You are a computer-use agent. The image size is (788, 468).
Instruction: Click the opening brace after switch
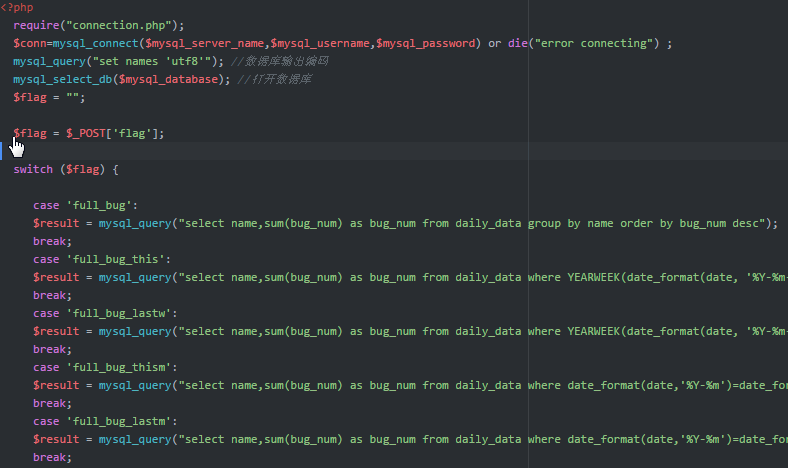click(116, 169)
